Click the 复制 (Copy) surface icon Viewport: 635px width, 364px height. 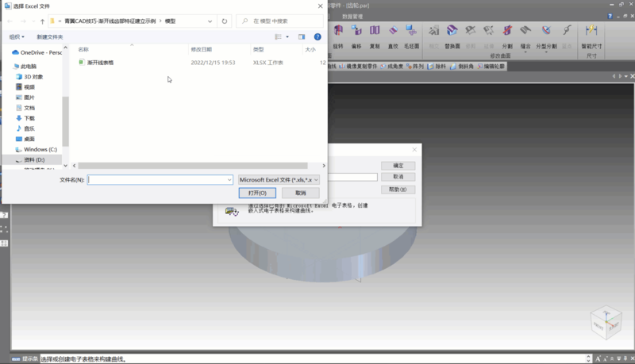tap(375, 33)
